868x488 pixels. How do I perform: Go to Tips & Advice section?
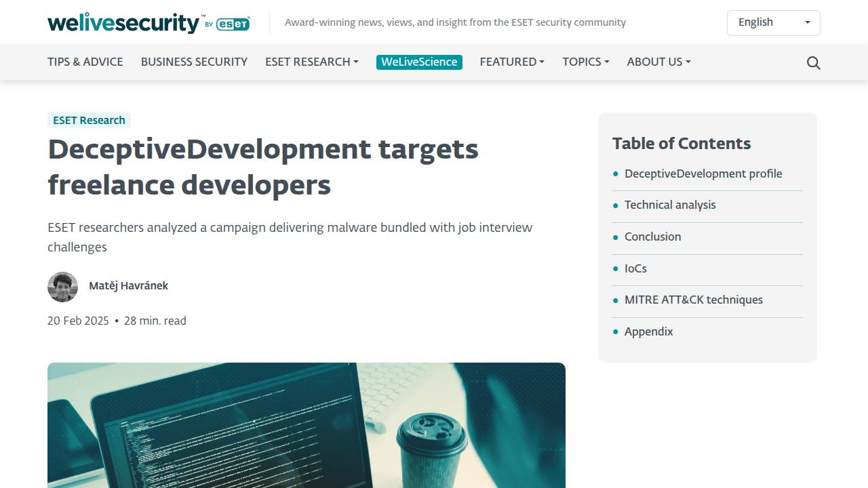[85, 62]
